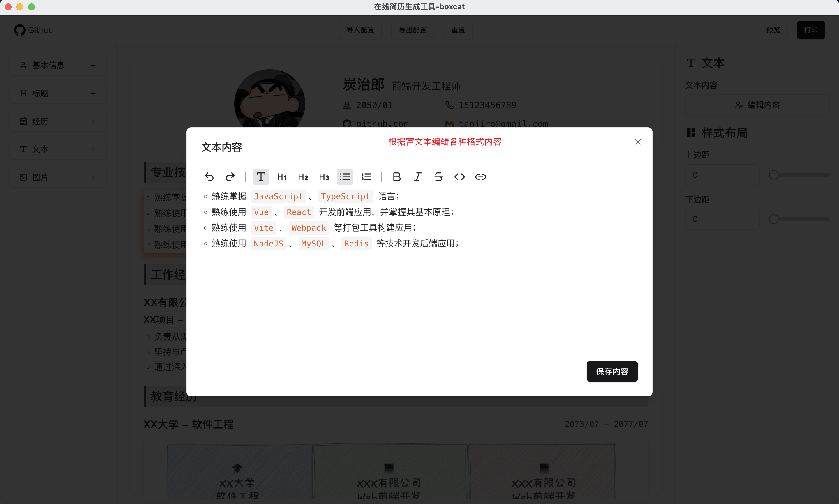Select the 标题 sidebar item
This screenshot has height=504, width=839.
pos(58,94)
